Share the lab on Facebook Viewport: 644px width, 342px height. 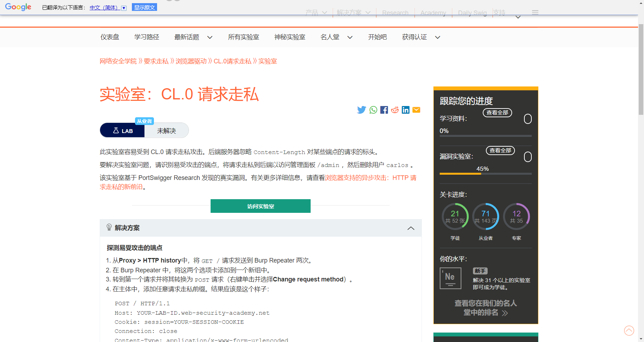(384, 110)
